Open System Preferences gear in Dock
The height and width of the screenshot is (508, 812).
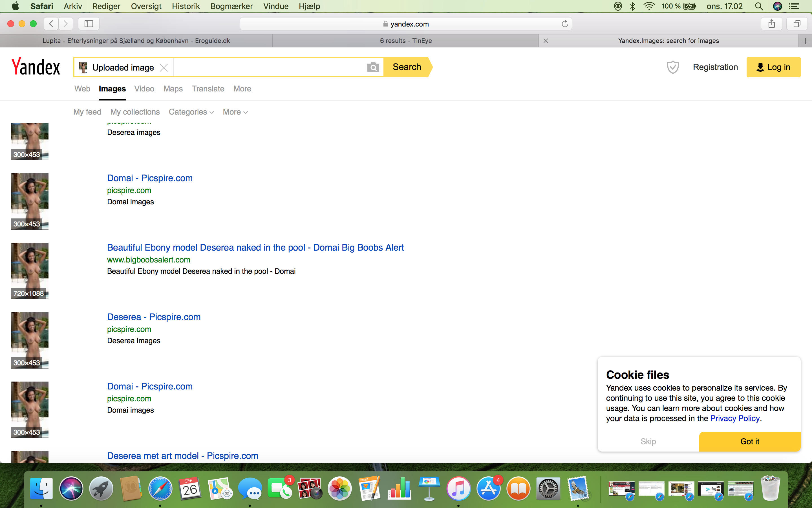pyautogui.click(x=548, y=488)
